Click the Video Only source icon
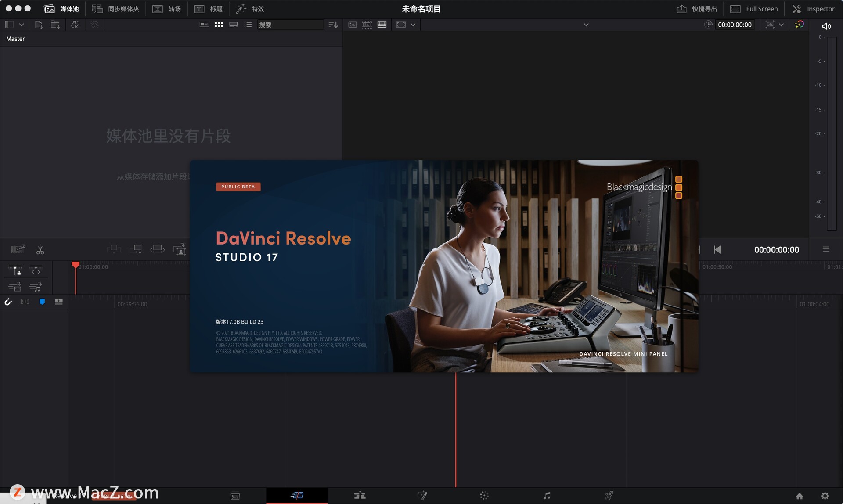Image resolution: width=843 pixels, height=504 pixels. [x=15, y=287]
